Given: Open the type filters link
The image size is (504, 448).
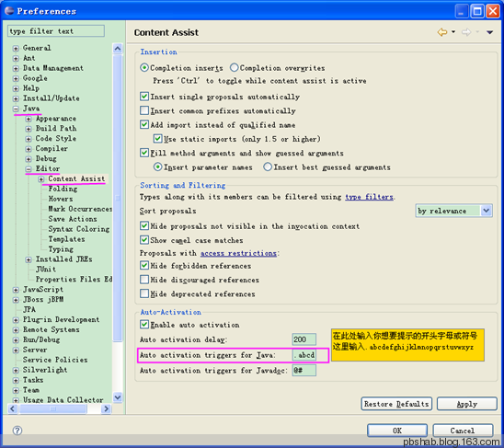Looking at the screenshot, I should tap(369, 197).
